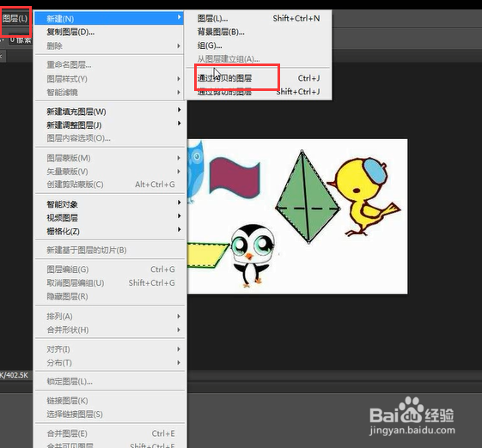The image size is (482, 448).
Task: Click 图层内容选项(O)... item
Action: pos(109,138)
